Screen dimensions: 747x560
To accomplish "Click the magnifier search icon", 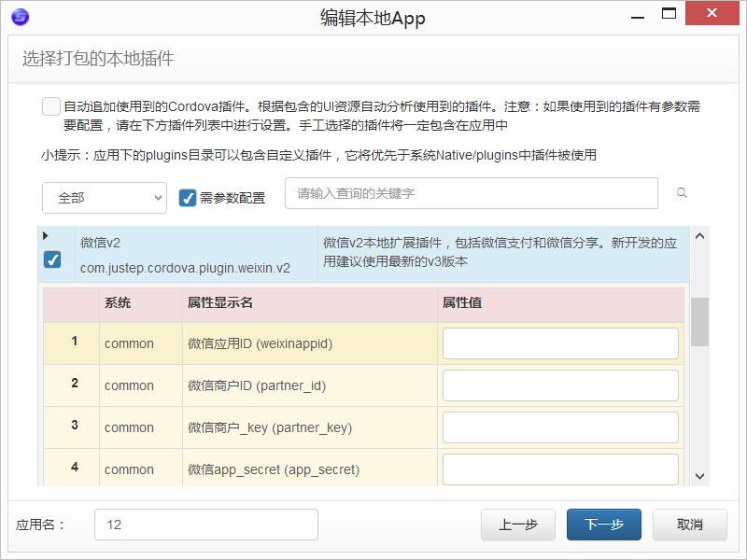I will [682, 193].
